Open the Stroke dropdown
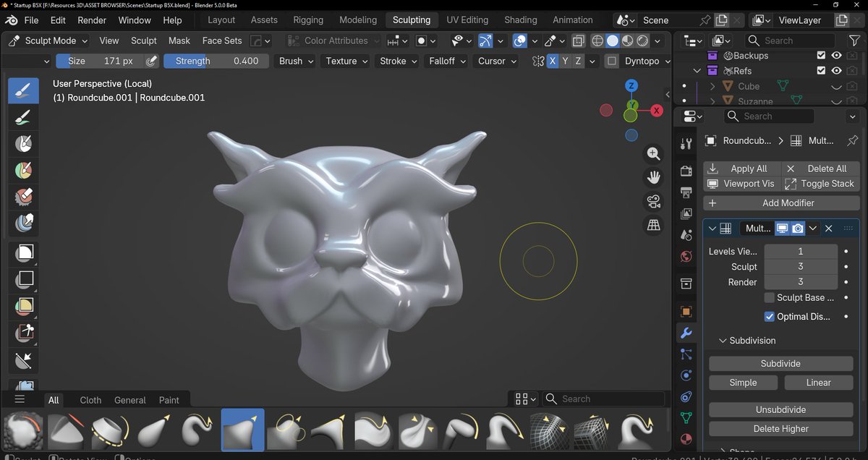868x460 pixels. (399, 61)
